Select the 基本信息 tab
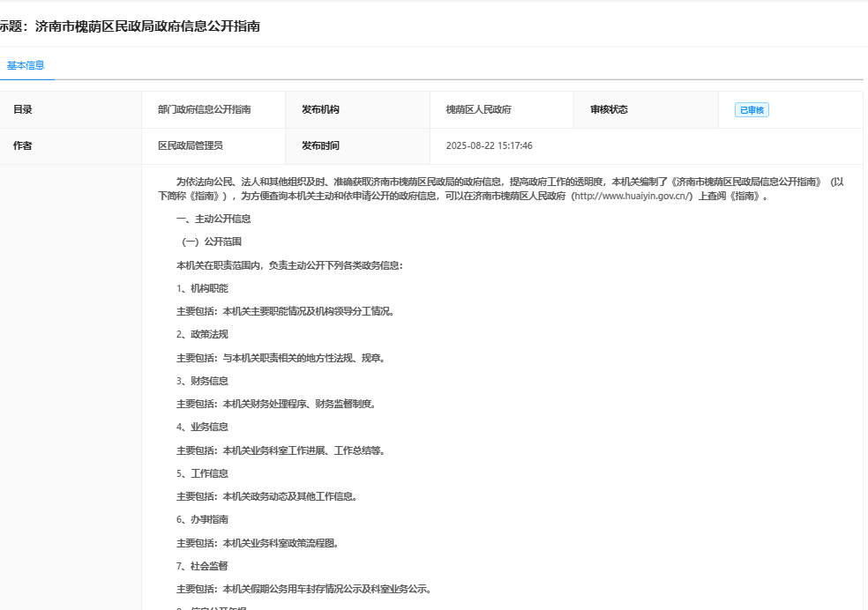 26,65
